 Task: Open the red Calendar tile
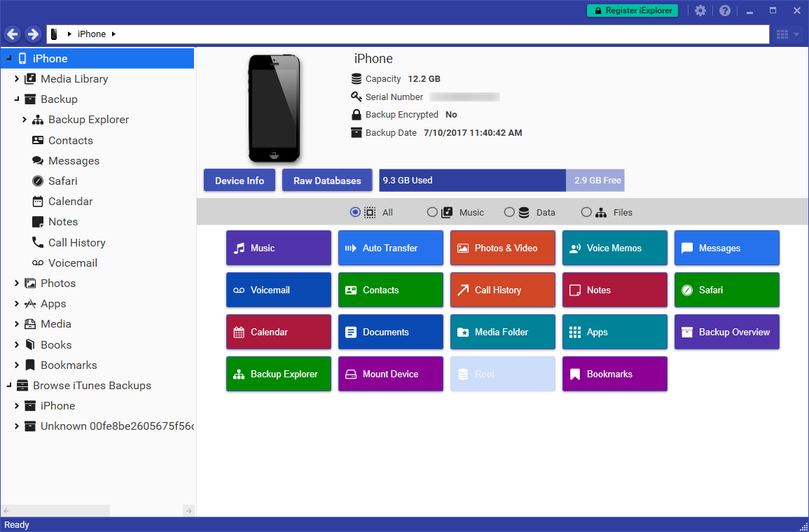279,332
